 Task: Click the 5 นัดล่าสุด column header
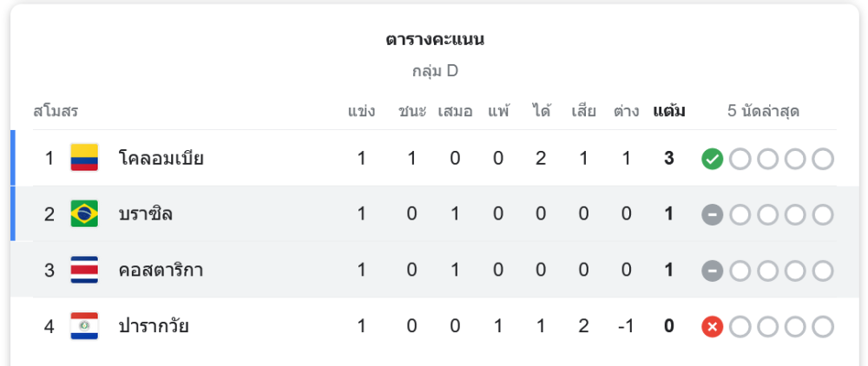[763, 111]
